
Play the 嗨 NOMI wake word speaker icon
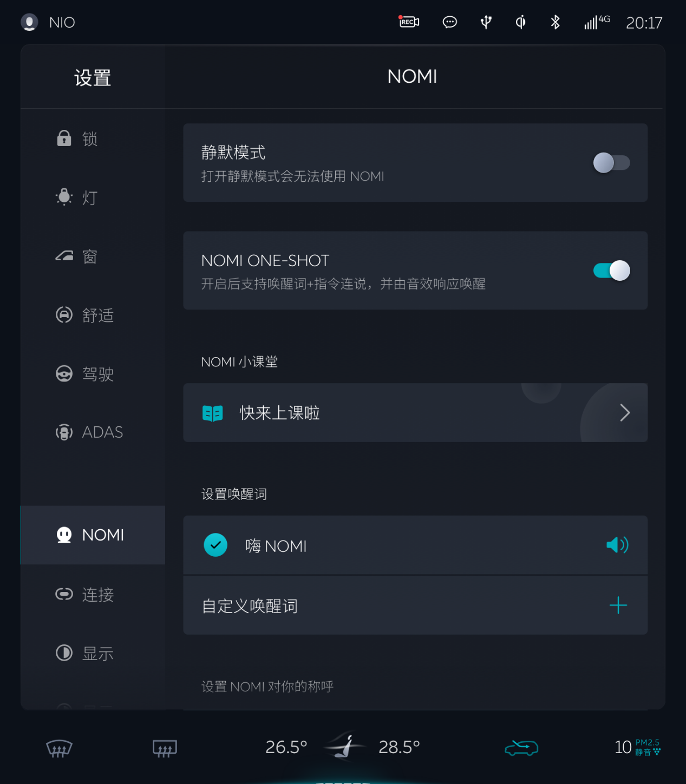point(617,545)
